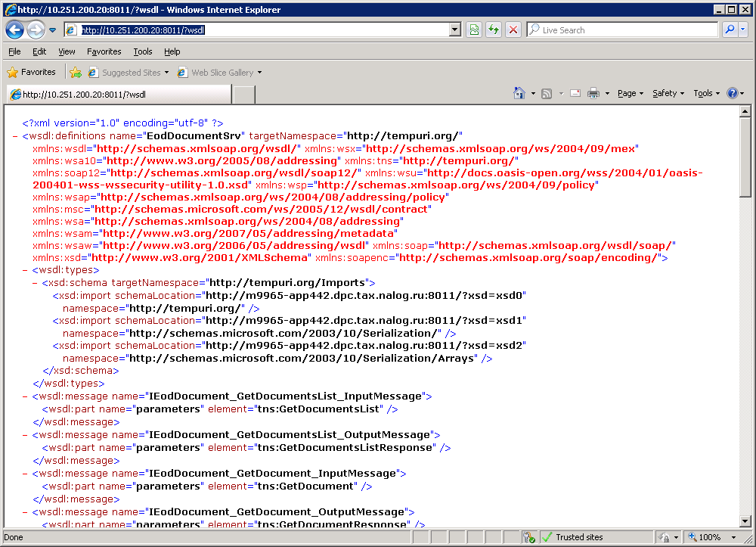
Task: Collapse the wsdl:definitions root node
Action: coord(16,136)
